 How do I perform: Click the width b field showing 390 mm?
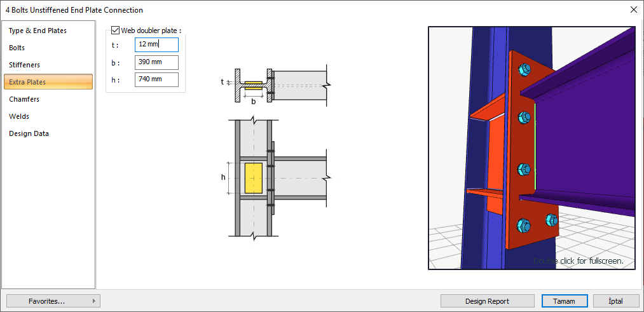156,62
